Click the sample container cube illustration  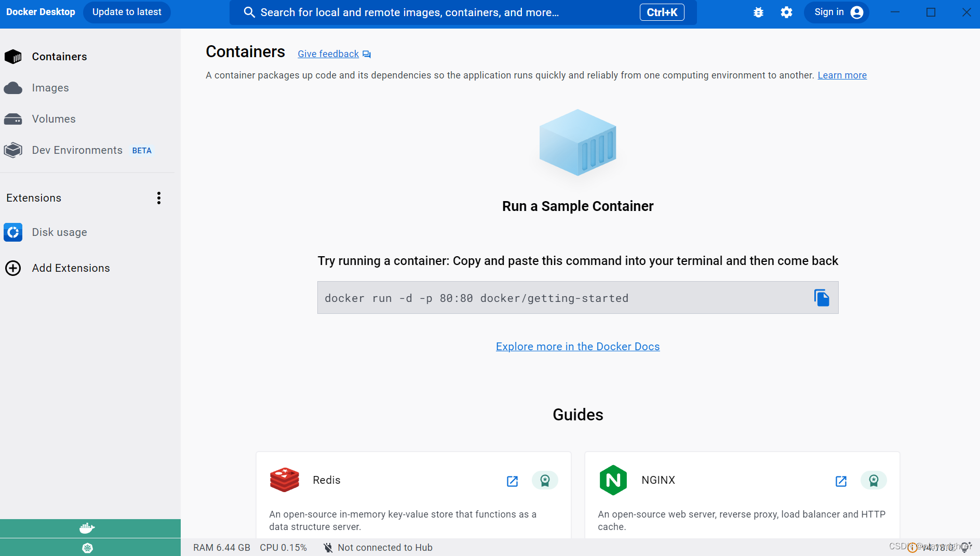click(x=578, y=142)
